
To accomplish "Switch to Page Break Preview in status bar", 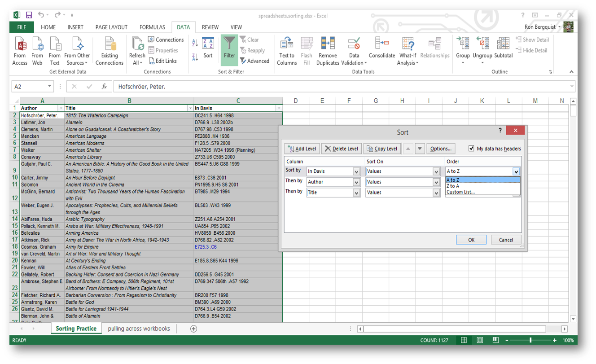I will pyautogui.click(x=495, y=340).
